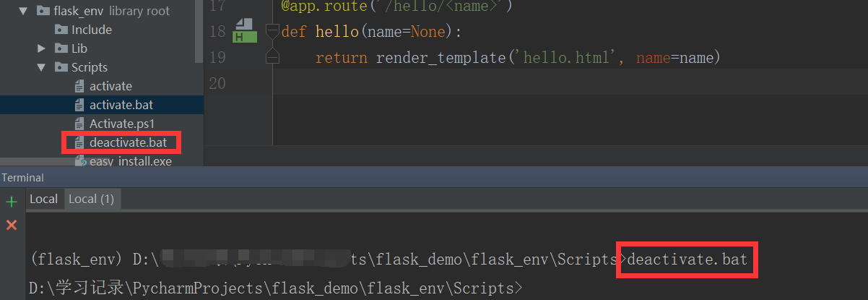
Task: Open deactivate.bat in the project tree
Action: point(128,142)
